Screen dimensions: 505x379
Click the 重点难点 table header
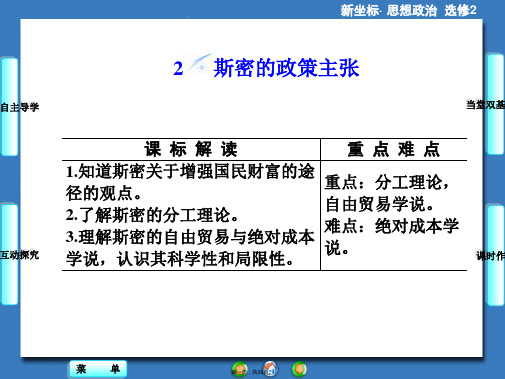pyautogui.click(x=394, y=149)
